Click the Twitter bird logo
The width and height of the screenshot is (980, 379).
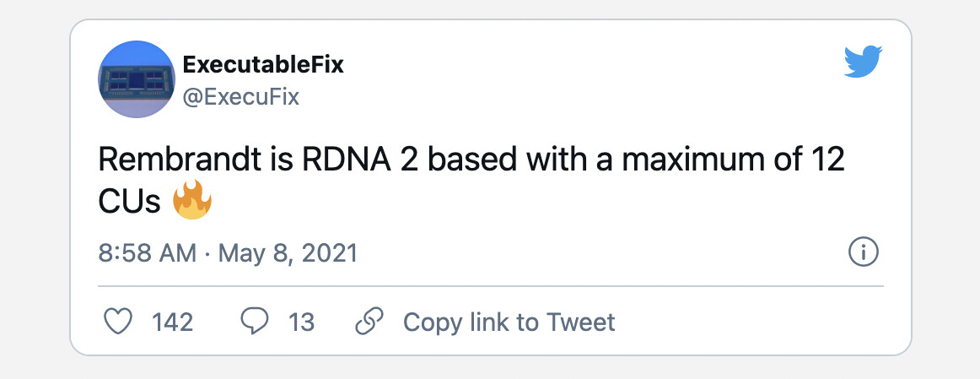pyautogui.click(x=863, y=62)
